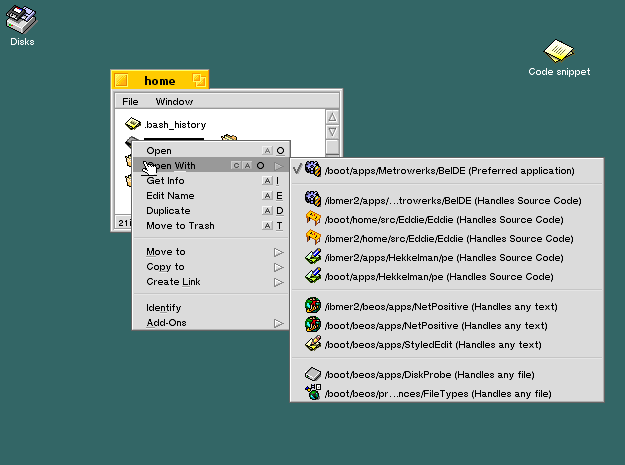Expand the Create Link submenu arrow

(279, 283)
